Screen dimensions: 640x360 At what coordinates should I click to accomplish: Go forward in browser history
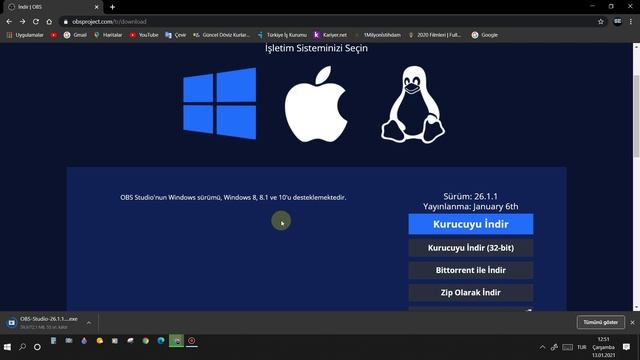pyautogui.click(x=22, y=22)
